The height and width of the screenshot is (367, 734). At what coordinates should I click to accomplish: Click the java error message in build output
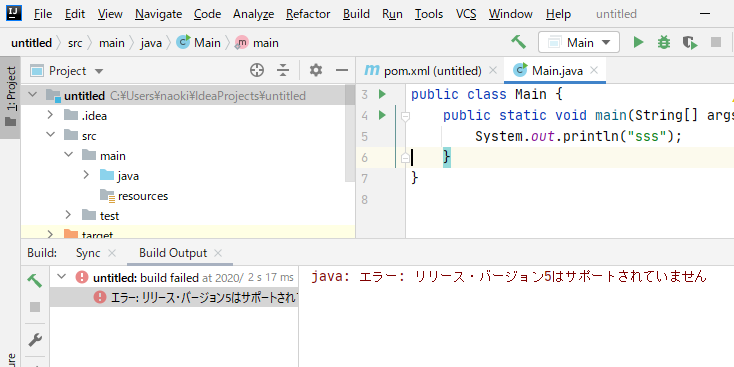508,277
